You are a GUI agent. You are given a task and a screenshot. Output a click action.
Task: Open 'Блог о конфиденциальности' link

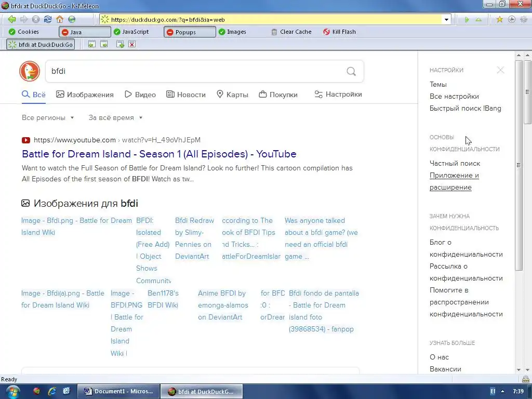pos(466,248)
